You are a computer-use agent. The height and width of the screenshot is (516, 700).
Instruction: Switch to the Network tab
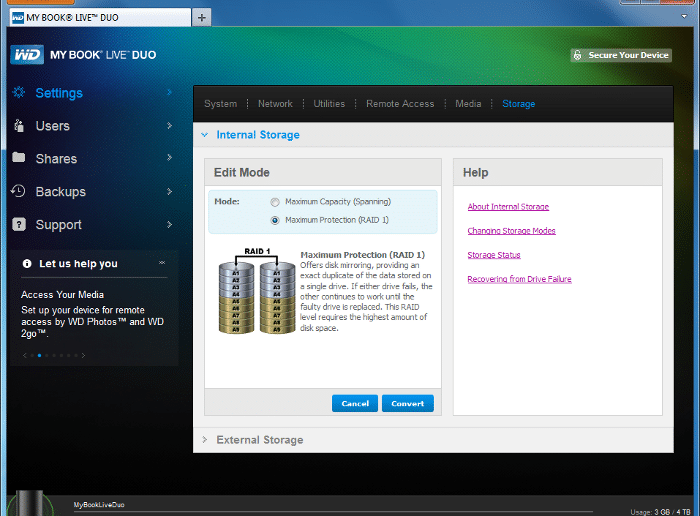[x=275, y=104]
